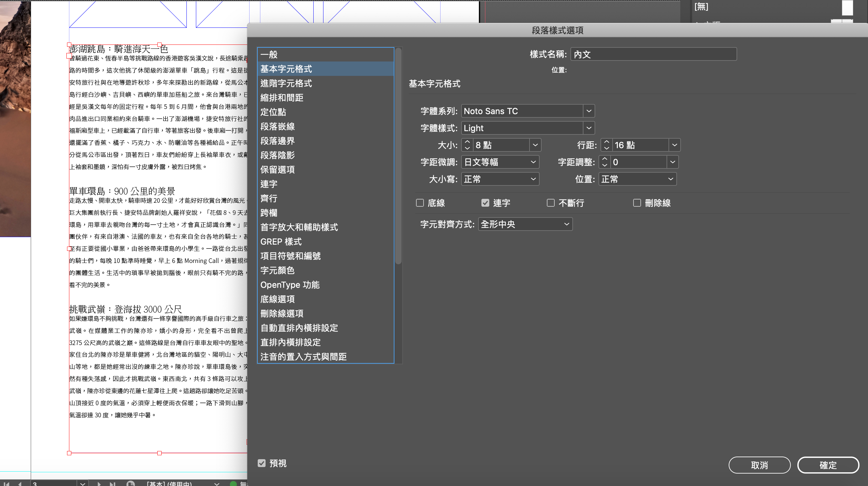Go to previous page in status bar
Image resolution: width=868 pixels, height=486 pixels.
(20, 484)
